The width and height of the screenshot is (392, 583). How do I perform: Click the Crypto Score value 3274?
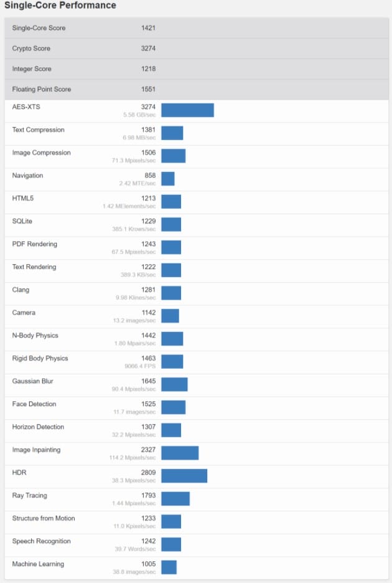click(x=148, y=49)
